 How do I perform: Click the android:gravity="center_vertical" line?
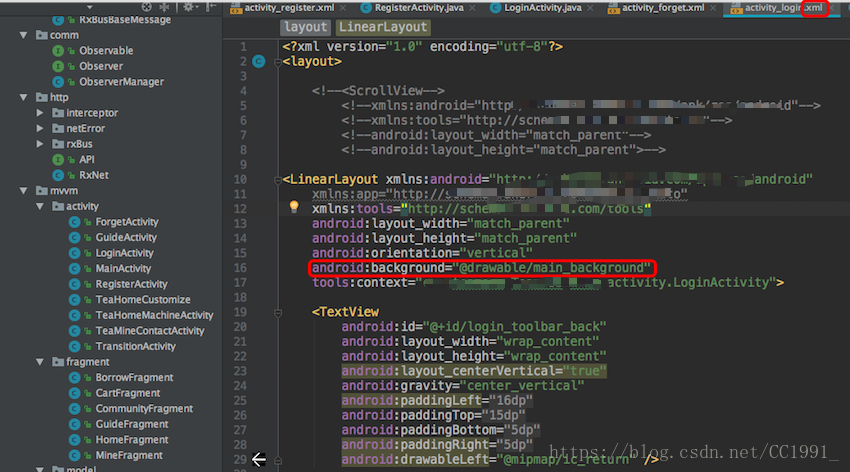tap(462, 386)
